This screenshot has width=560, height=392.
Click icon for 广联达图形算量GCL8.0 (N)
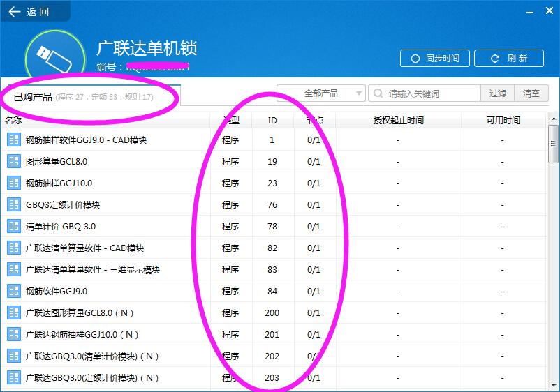tap(14, 312)
